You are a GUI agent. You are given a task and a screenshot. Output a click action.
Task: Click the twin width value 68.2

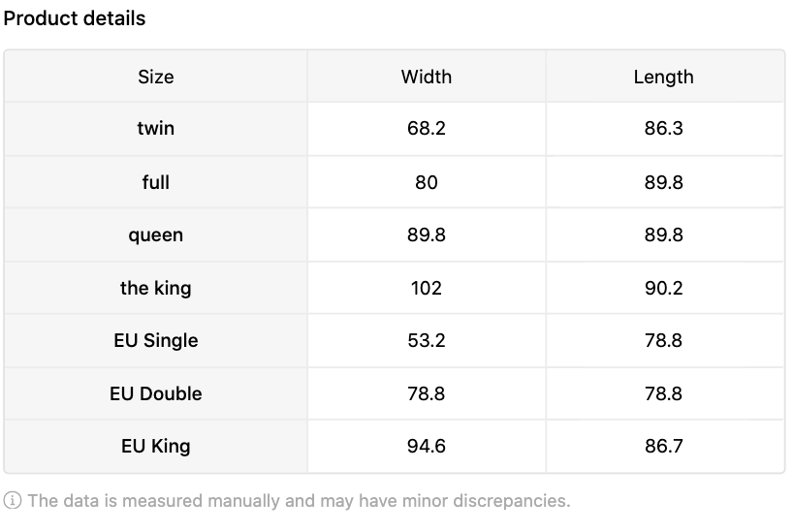(427, 129)
